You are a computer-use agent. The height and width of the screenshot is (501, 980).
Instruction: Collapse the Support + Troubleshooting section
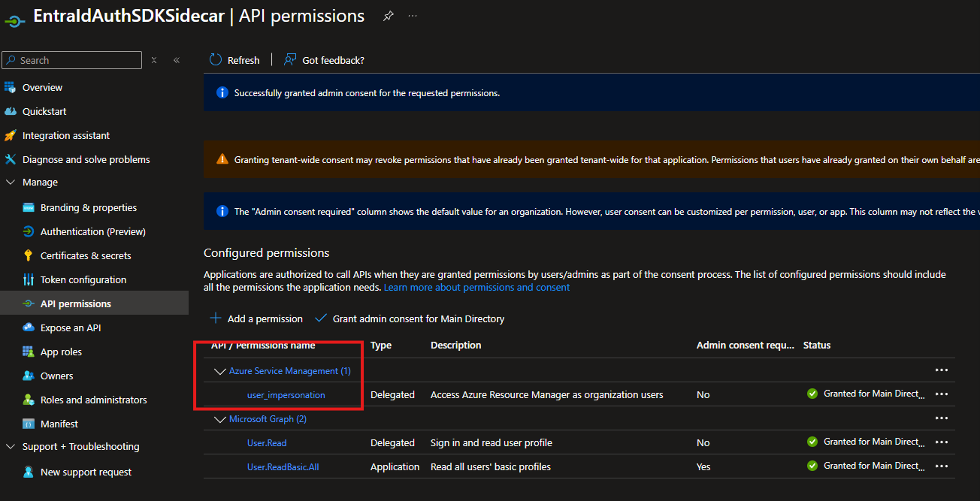pyautogui.click(x=11, y=446)
